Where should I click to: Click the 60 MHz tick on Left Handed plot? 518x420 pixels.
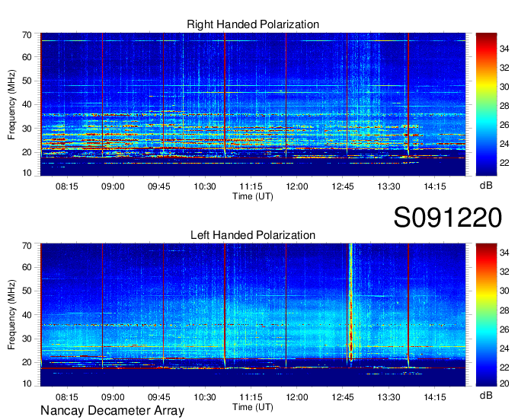click(27, 267)
